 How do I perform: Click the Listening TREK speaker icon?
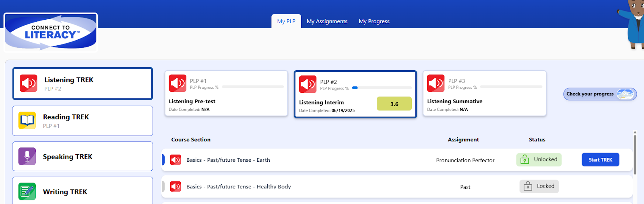pos(29,84)
